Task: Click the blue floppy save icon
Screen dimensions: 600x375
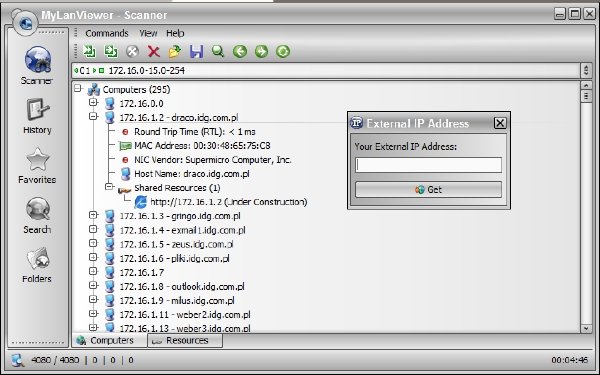Action: point(196,51)
